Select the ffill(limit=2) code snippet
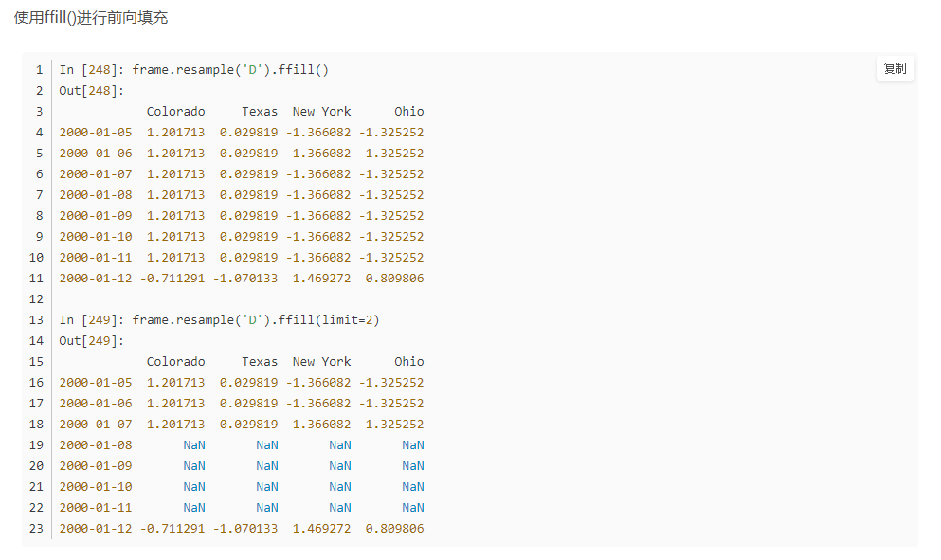The height and width of the screenshot is (560, 941). [x=332, y=319]
